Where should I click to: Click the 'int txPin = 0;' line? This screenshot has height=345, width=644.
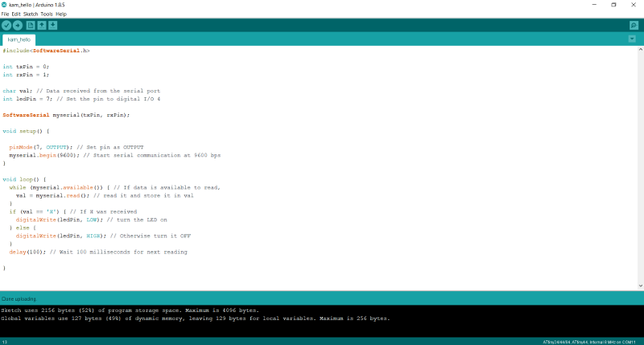click(26, 67)
